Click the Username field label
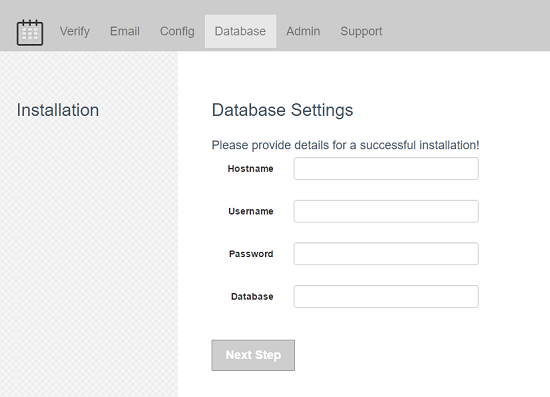Image resolution: width=550 pixels, height=397 pixels. click(x=251, y=211)
